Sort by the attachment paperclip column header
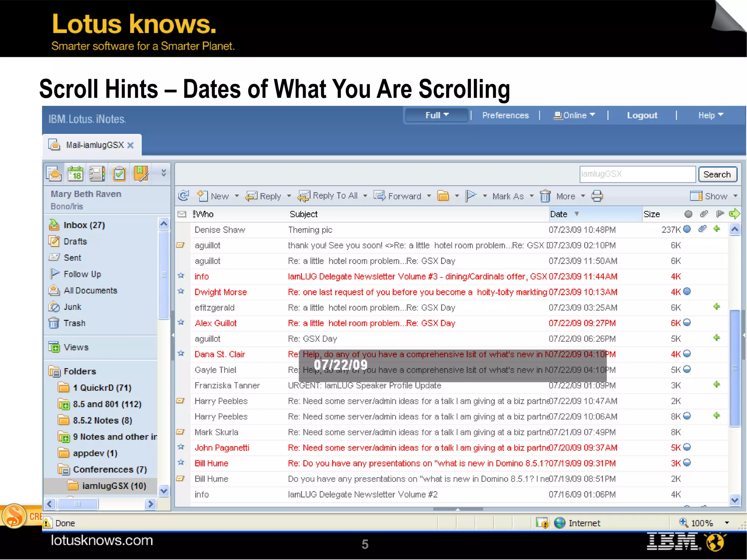Image resolution: width=747 pixels, height=560 pixels. pos(704,214)
